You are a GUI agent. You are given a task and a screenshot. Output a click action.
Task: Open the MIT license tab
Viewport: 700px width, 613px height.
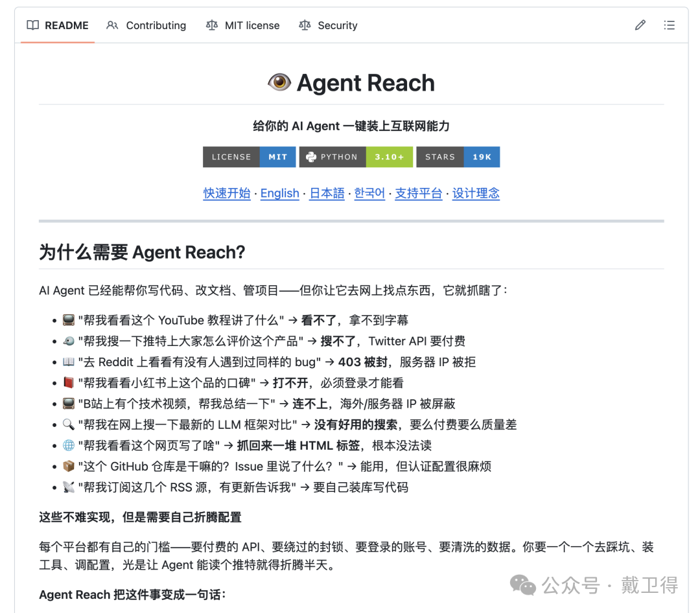pyautogui.click(x=242, y=25)
